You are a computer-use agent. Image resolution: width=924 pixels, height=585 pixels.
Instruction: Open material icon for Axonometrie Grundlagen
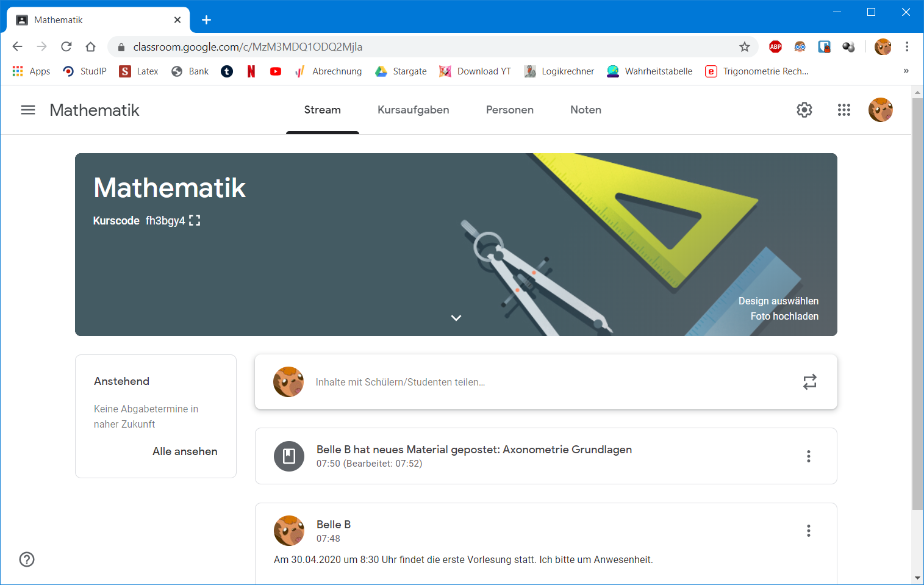coord(289,456)
